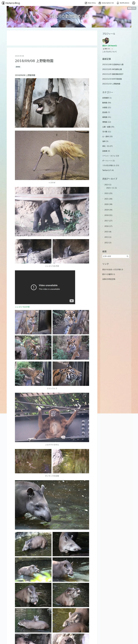The image size is (138, 644).
Task: Click the New Entry pencil icon
Action: pyautogui.click(x=86, y=3)
